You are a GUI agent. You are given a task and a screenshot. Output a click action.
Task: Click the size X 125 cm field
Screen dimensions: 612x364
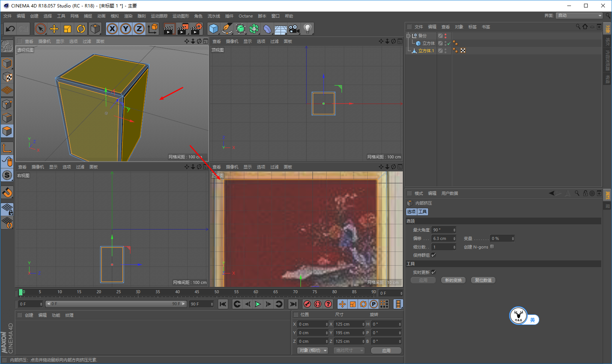click(349, 324)
